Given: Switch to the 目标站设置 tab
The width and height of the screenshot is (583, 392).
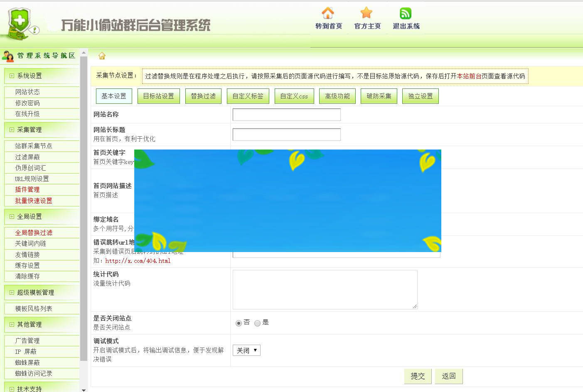Looking at the screenshot, I should point(158,96).
